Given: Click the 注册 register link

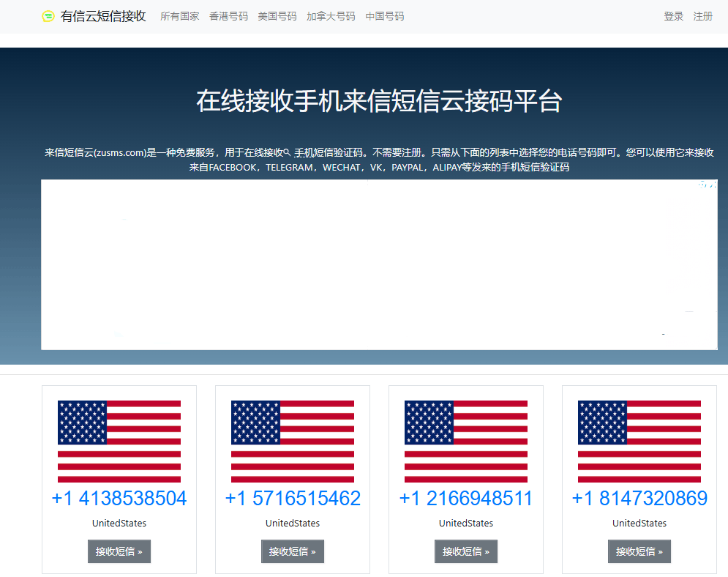Looking at the screenshot, I should tap(702, 16).
